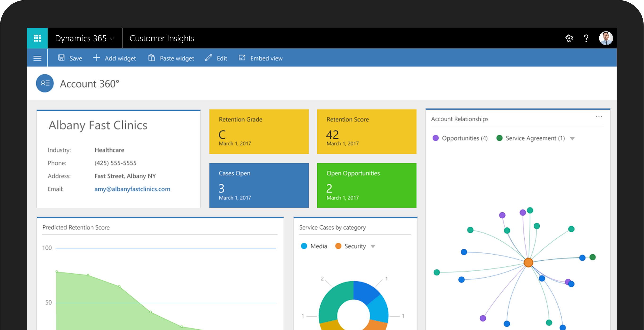Click the Edit pencil icon
Viewport: 644px width, 330px height.
click(x=208, y=58)
